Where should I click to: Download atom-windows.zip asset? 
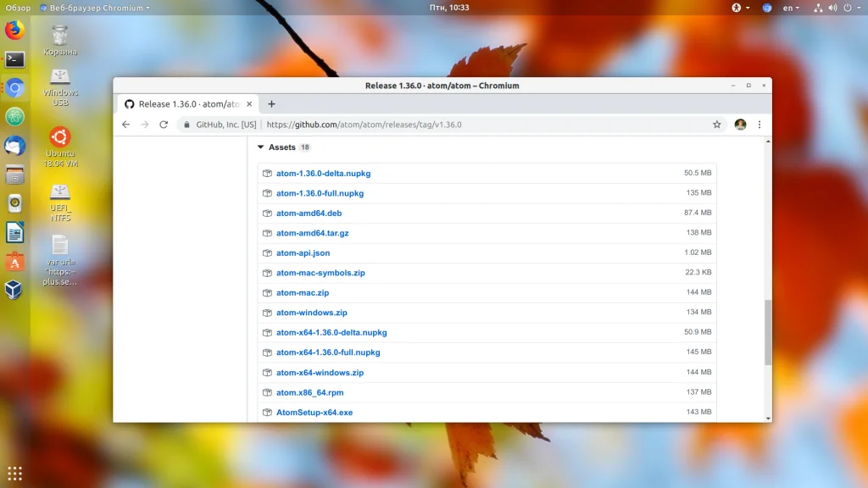click(312, 313)
